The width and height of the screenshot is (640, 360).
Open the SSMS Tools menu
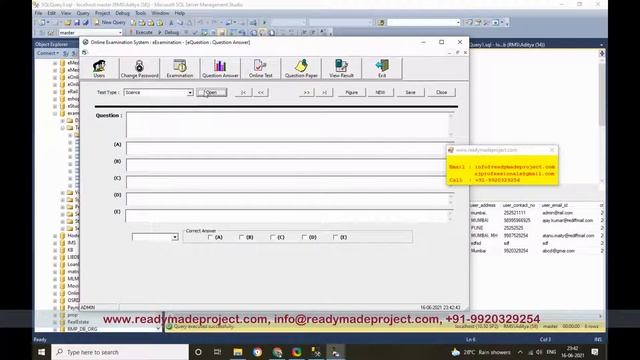[140, 13]
